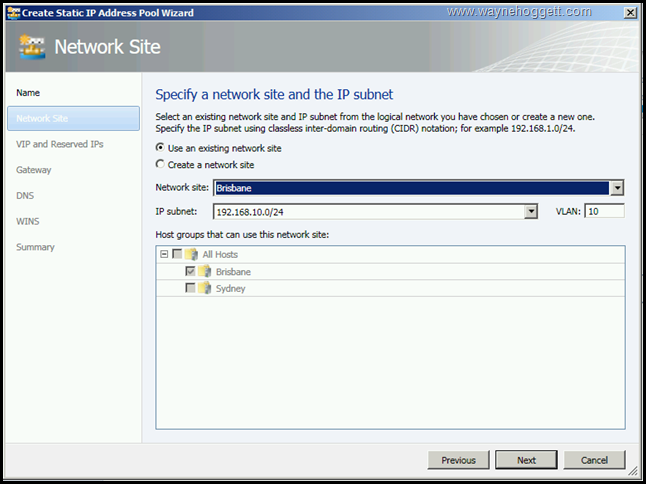Select the Network Site wizard step
Viewport: 646px width, 484px height.
pyautogui.click(x=73, y=119)
